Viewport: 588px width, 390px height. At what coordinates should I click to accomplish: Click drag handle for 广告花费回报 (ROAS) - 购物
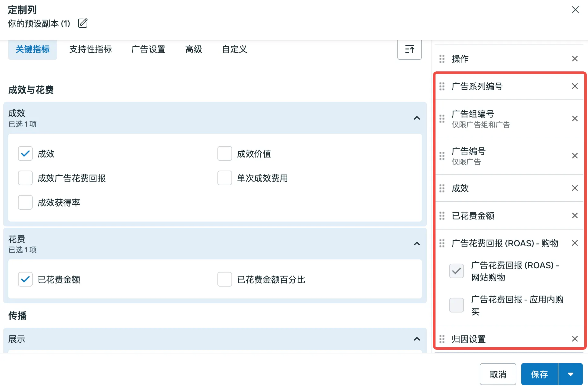[x=442, y=243]
